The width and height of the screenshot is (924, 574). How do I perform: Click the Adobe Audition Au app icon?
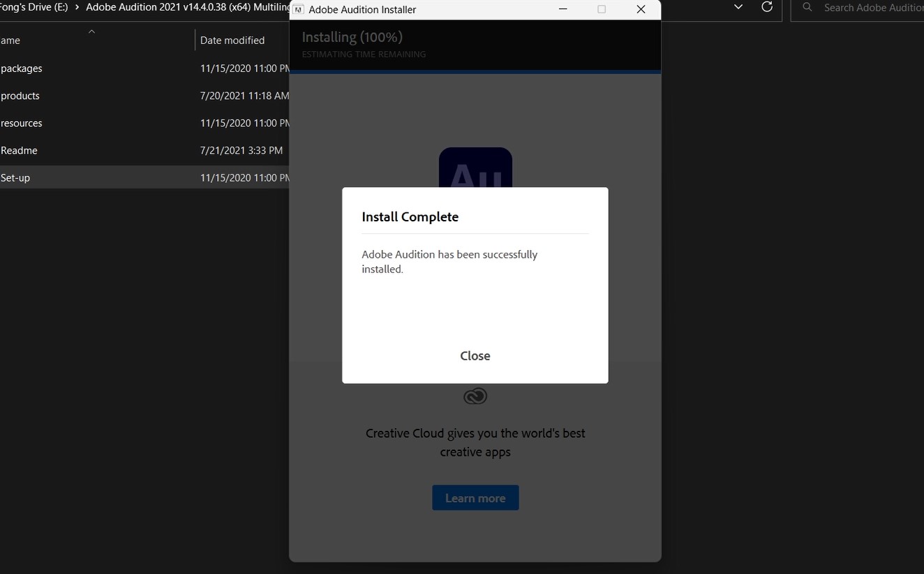click(x=475, y=168)
